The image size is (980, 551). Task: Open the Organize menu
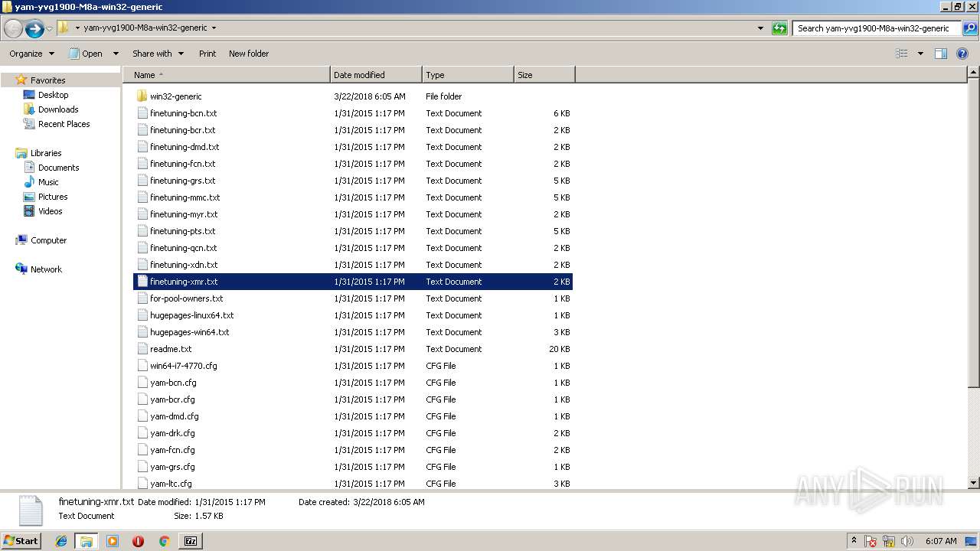pyautogui.click(x=31, y=54)
